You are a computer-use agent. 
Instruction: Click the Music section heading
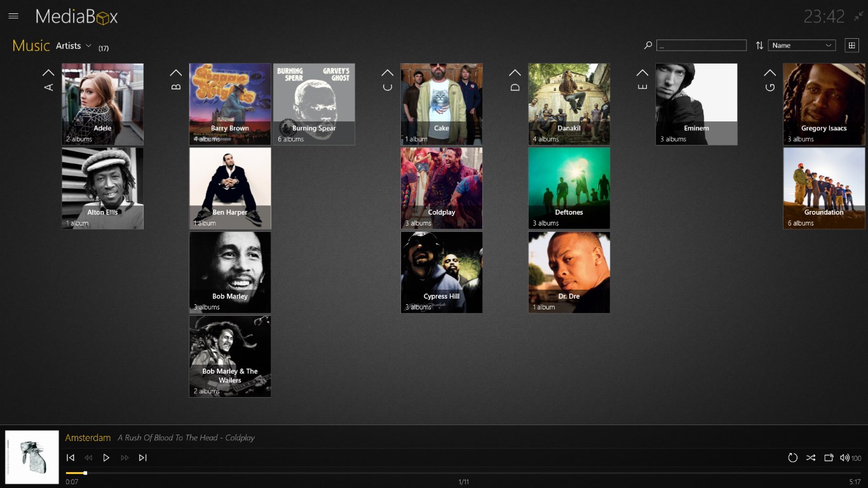coord(31,46)
